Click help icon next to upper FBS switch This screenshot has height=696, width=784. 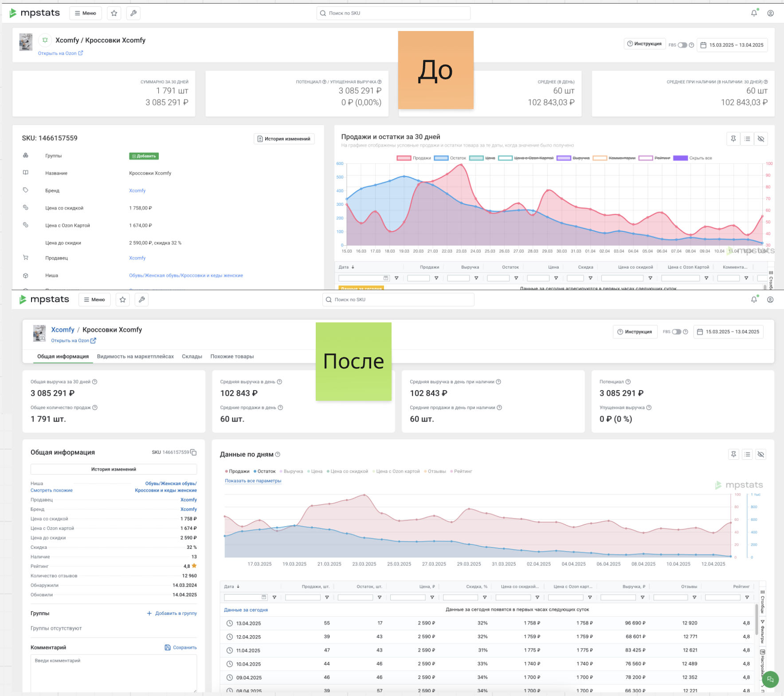coord(691,45)
